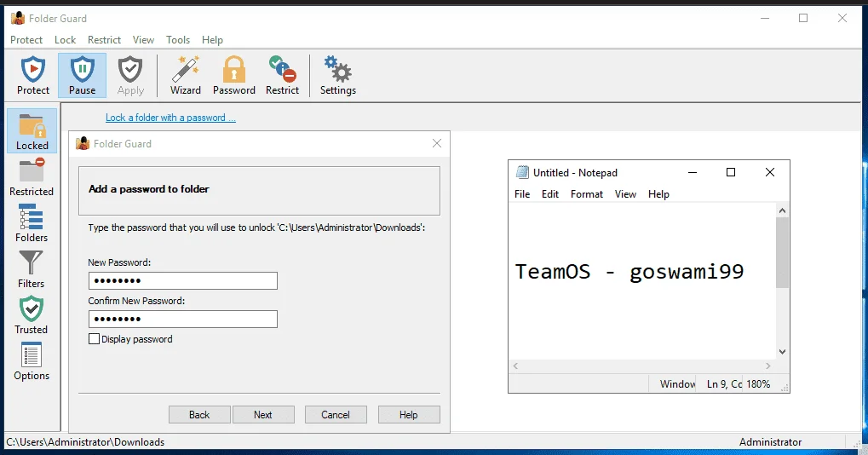
Task: Click the 'TeamOS - goswami99' text in Notepad
Action: [x=629, y=272]
